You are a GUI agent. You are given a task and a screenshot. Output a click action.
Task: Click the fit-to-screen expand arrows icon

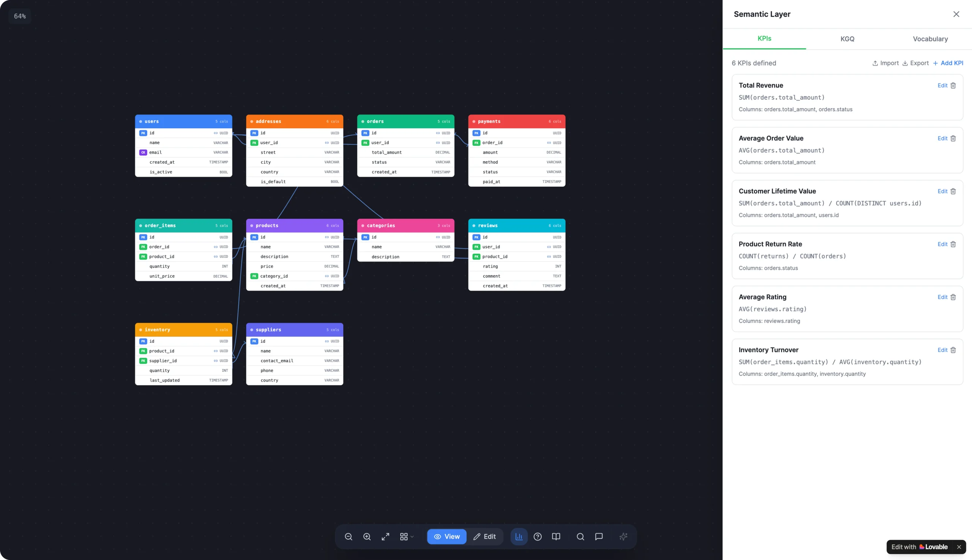[x=385, y=536]
